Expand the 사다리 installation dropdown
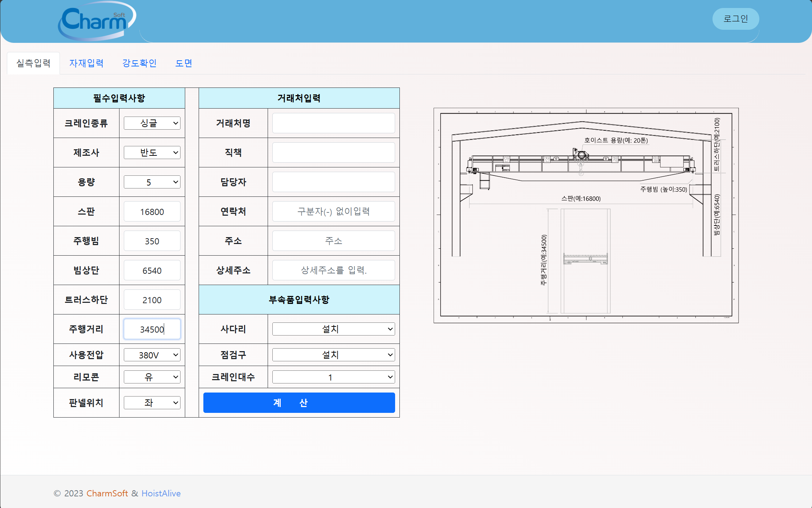 pyautogui.click(x=333, y=329)
